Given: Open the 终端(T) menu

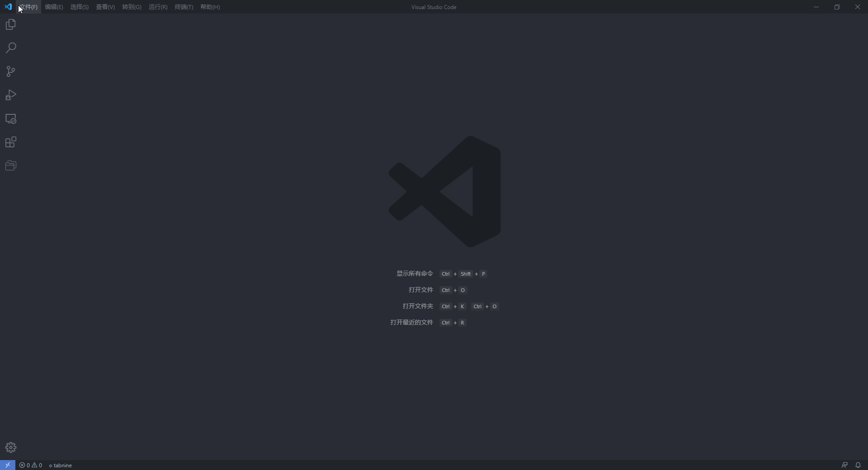Looking at the screenshot, I should pos(184,7).
